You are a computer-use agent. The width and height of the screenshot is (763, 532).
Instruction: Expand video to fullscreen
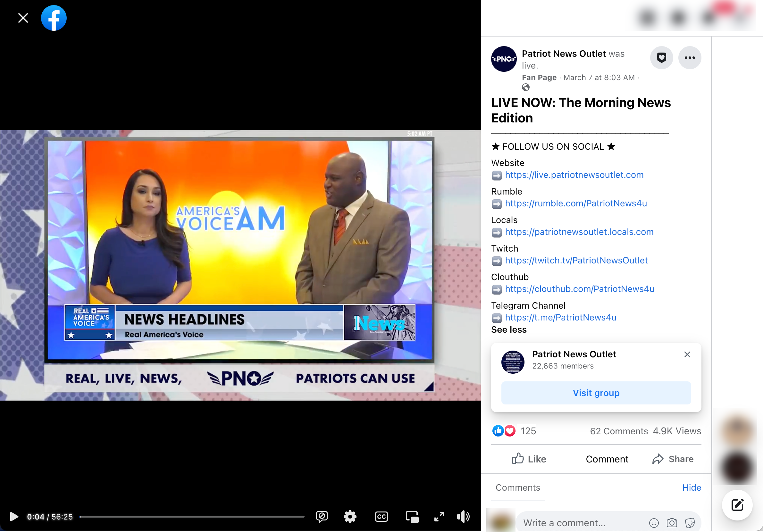tap(439, 517)
